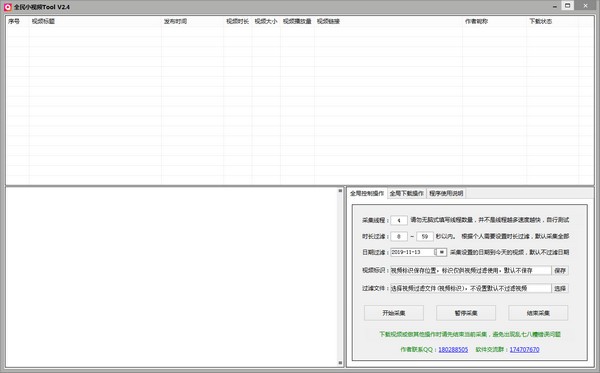Click the 日期过滤 date field 2019-11-13
Image resolution: width=600 pixels, height=373 pixels.
(412, 252)
